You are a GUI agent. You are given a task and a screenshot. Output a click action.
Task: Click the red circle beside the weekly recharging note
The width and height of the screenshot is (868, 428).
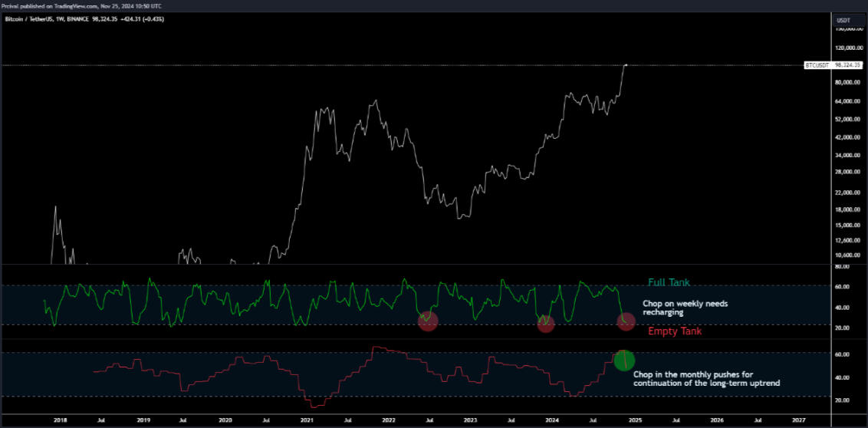[626, 321]
